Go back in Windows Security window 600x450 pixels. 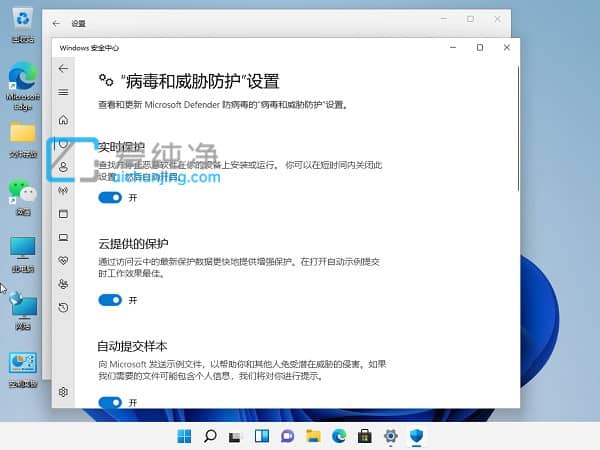(x=64, y=68)
